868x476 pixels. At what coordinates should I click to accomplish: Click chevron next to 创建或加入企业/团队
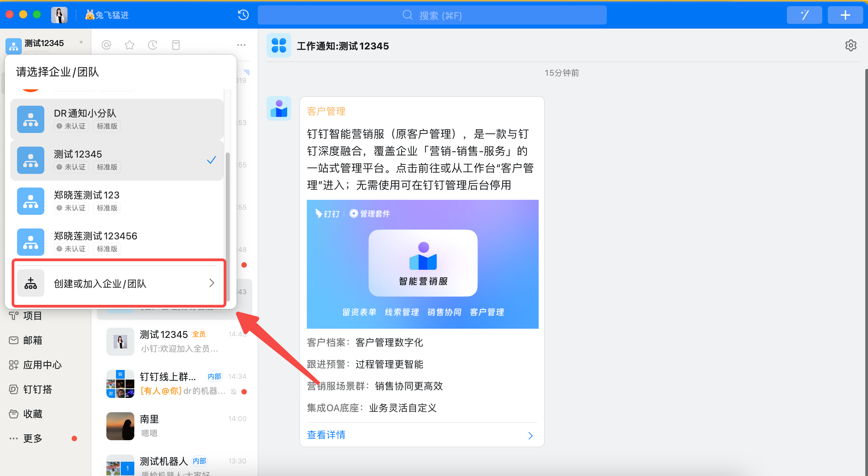(x=212, y=283)
